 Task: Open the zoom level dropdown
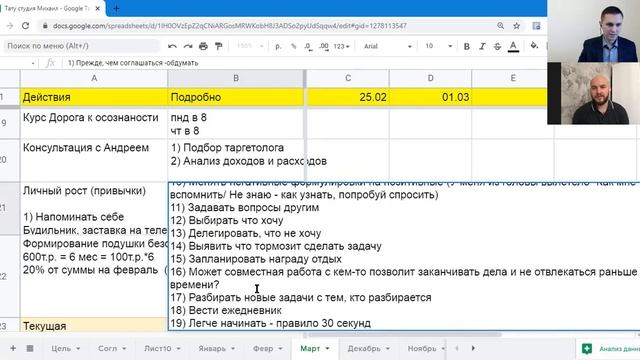[250, 46]
